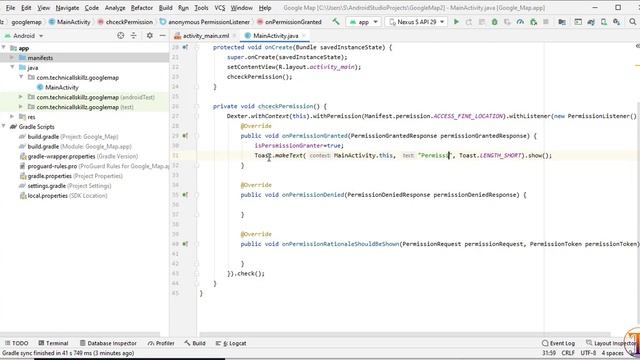Open Project panel options with the gear icon
Viewport: 640px width, 360px height.
pyautogui.click(x=150, y=36)
